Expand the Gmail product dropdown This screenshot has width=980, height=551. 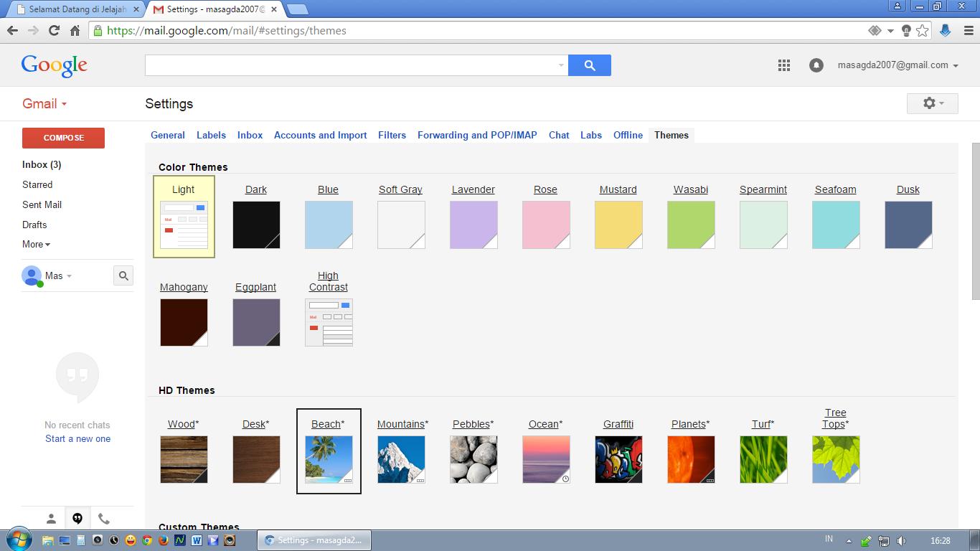pyautogui.click(x=44, y=103)
